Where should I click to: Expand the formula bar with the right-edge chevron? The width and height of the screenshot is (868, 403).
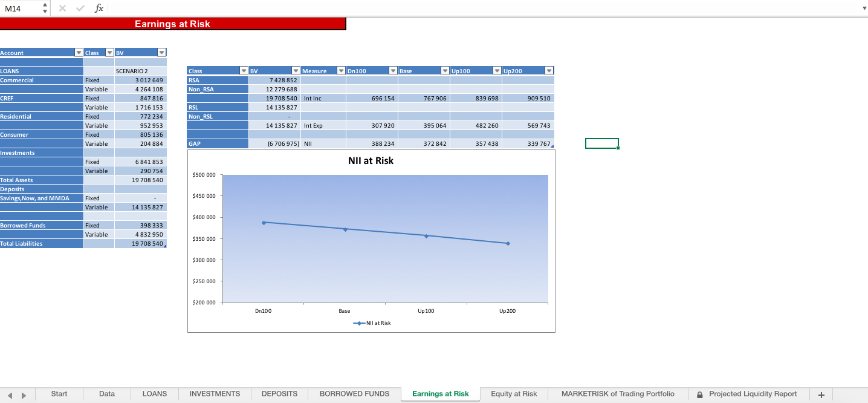pyautogui.click(x=864, y=8)
